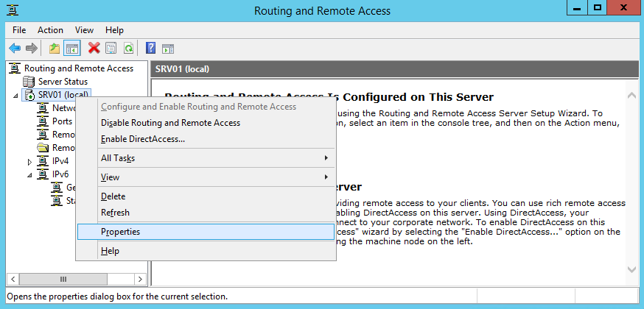Collapse the SRV01 (local) tree node
The height and width of the screenshot is (309, 644).
tap(16, 96)
